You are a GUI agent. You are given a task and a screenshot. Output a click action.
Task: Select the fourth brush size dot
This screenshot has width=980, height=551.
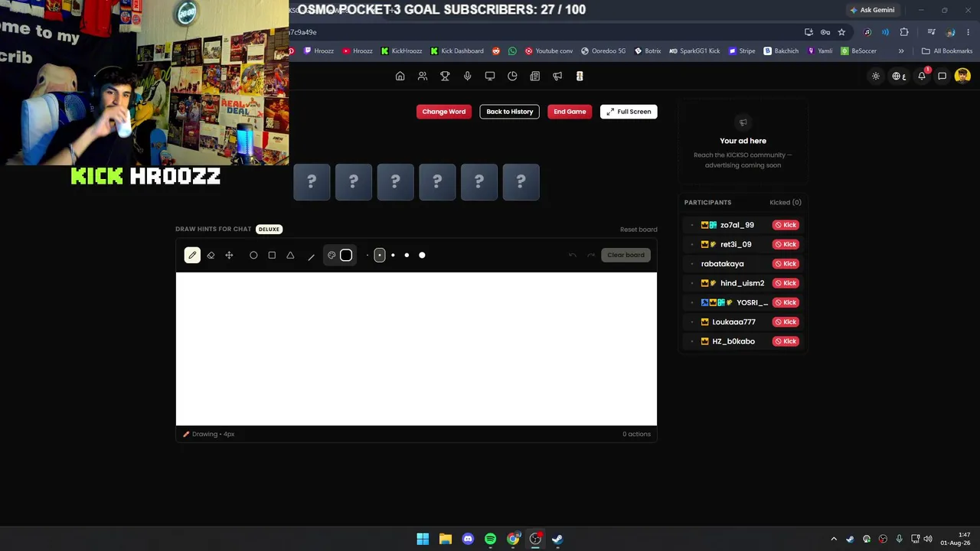pyautogui.click(x=407, y=255)
